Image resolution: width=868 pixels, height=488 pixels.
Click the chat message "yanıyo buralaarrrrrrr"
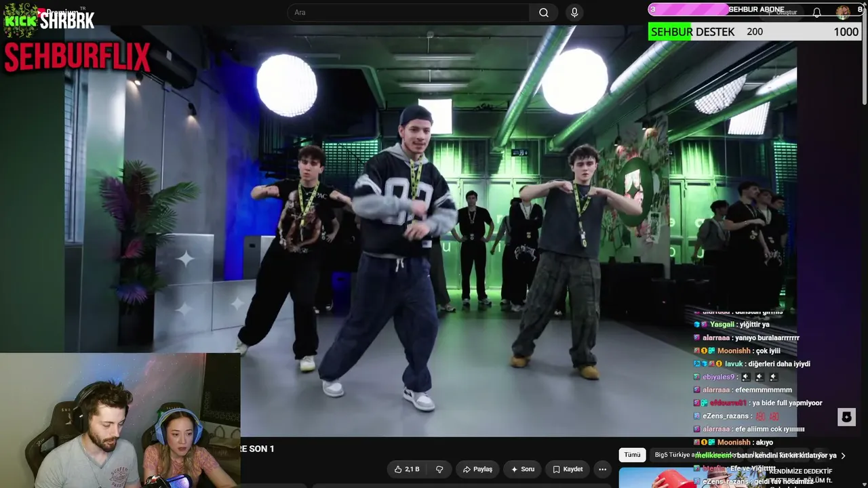[x=768, y=338]
